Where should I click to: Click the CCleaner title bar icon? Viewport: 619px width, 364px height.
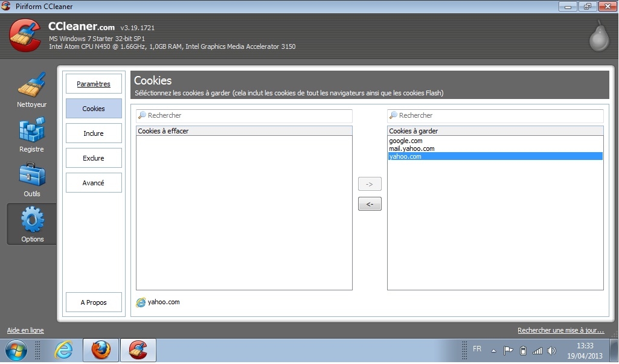point(6,6)
